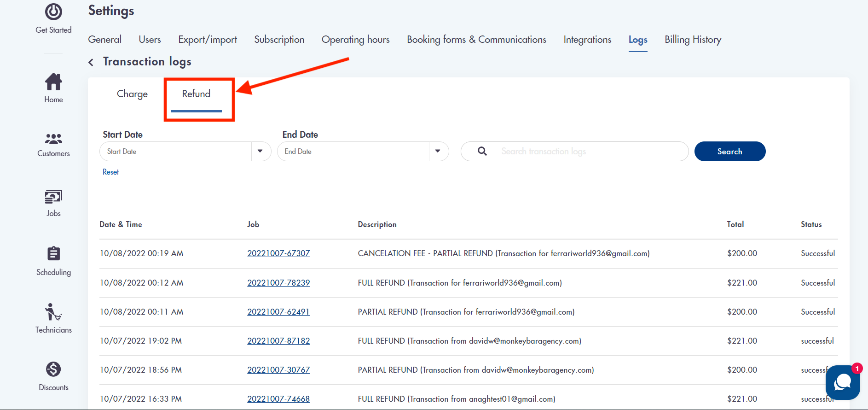Switch to the Charge tab
This screenshot has width=868, height=410.
coord(132,94)
